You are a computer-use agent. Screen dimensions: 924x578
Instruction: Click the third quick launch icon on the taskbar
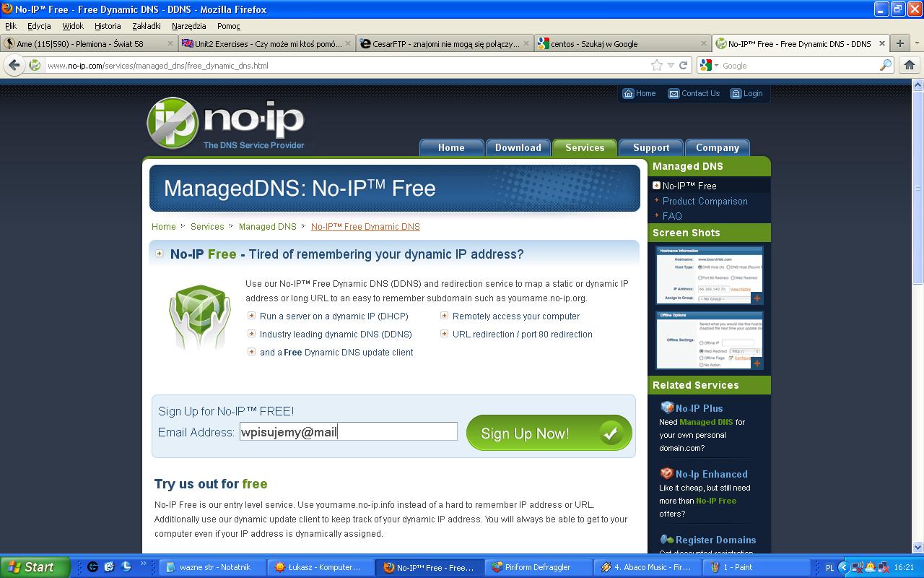coord(126,567)
